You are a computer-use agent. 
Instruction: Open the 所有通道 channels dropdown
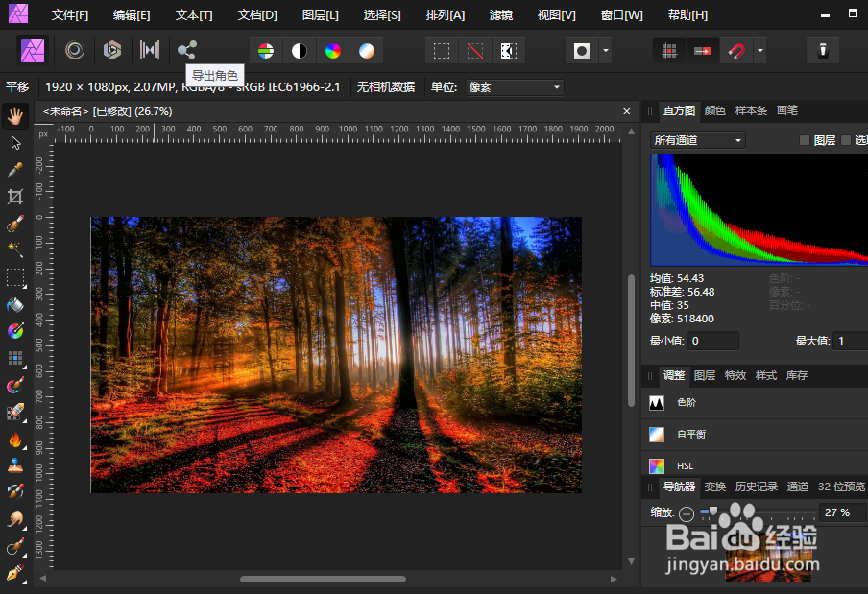pos(697,140)
